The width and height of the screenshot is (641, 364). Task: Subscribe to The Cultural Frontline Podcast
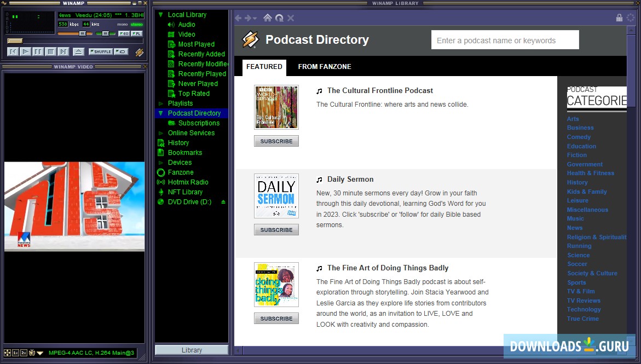(276, 141)
